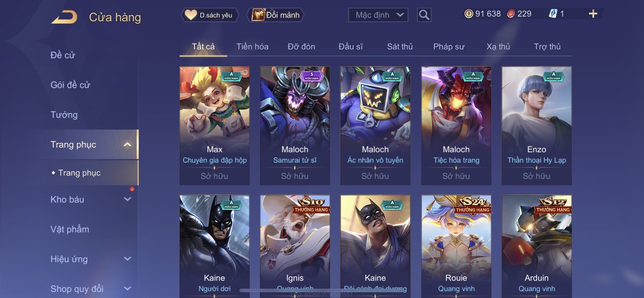Open the Tướng sidebar menu
The width and height of the screenshot is (644, 298).
pyautogui.click(x=64, y=115)
